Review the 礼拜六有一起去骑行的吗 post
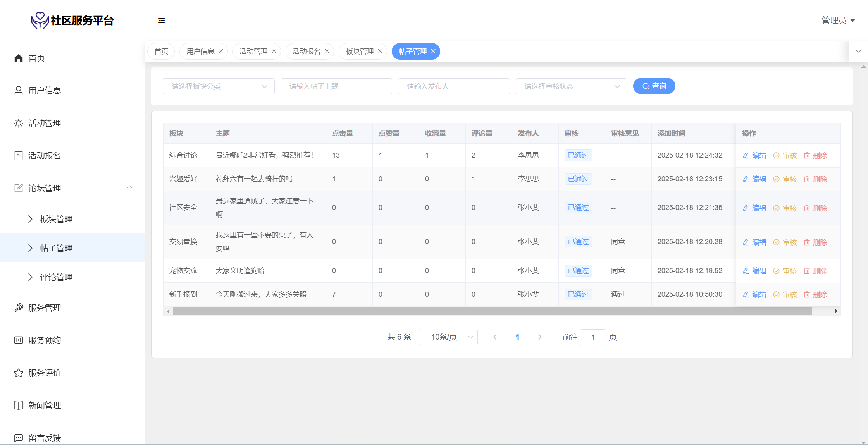Viewport: 868px width, 445px height. coord(785,179)
